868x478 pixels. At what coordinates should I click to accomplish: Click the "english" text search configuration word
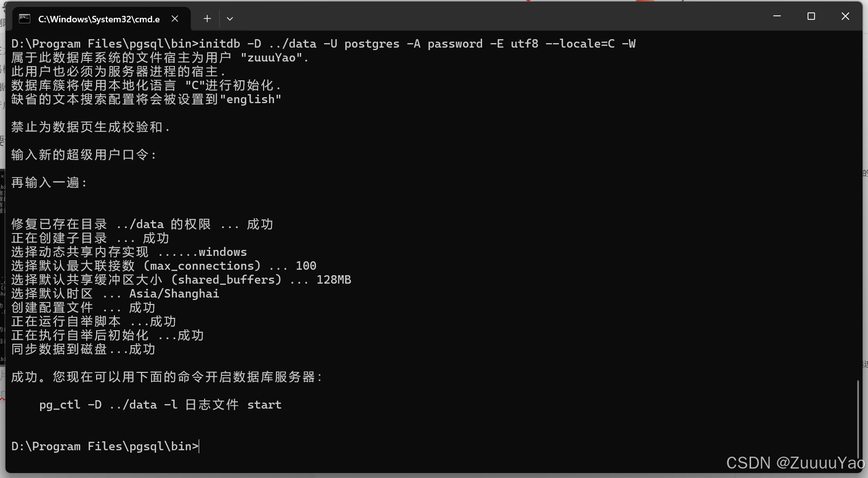click(251, 99)
